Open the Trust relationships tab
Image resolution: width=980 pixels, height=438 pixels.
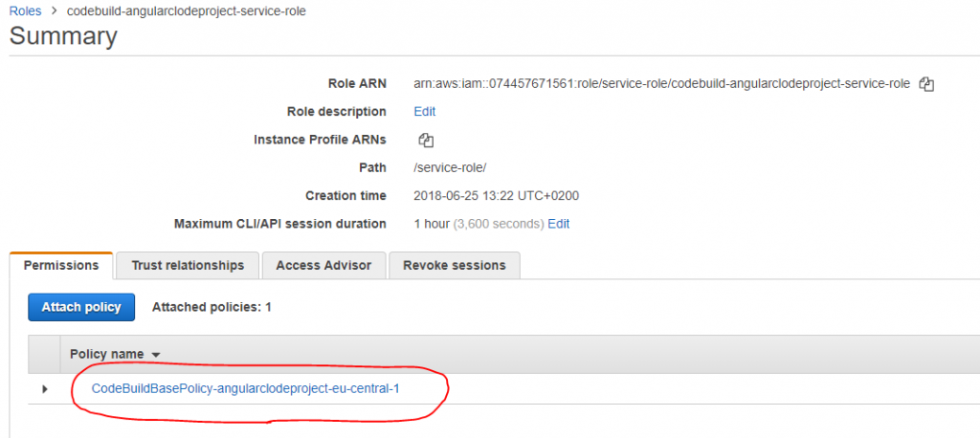(188, 266)
